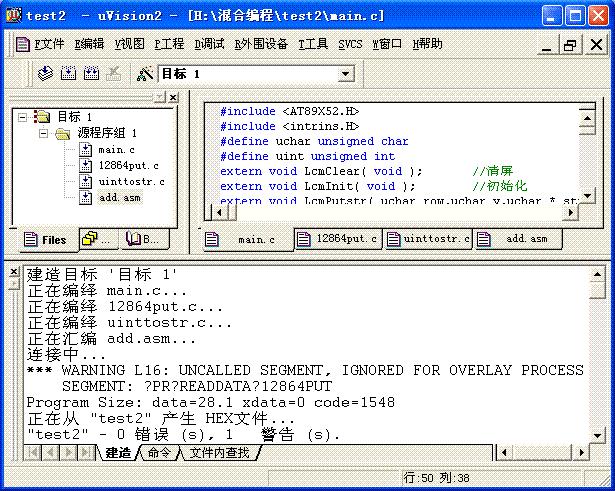This screenshot has width=615, height=491.
Task: Open the SVCS menu
Action: coord(350,44)
